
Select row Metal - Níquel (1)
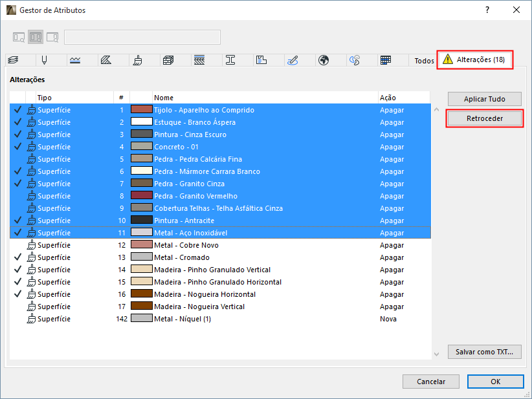(x=220, y=319)
